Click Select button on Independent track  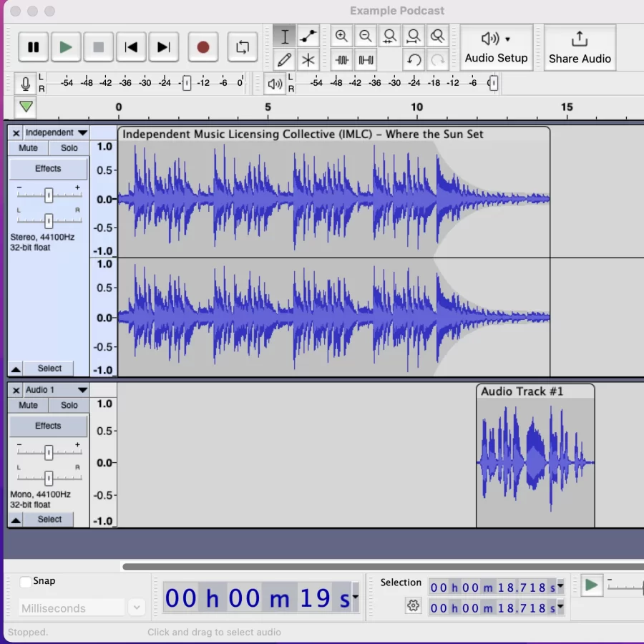pyautogui.click(x=49, y=369)
